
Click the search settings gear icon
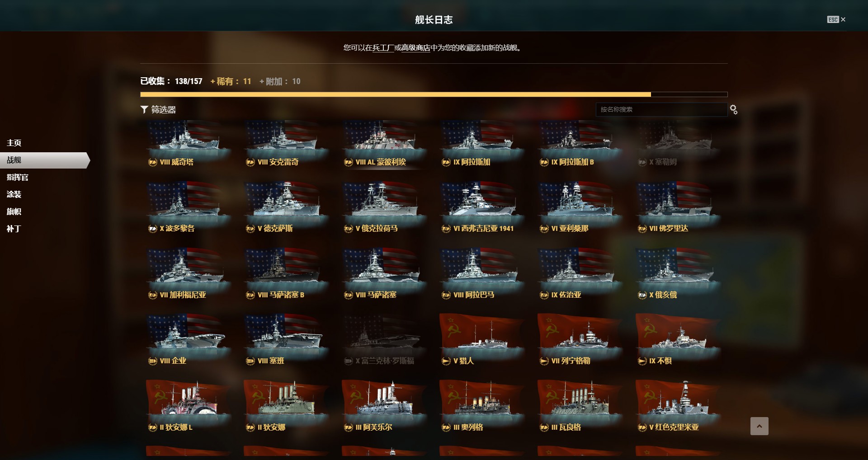(734, 109)
